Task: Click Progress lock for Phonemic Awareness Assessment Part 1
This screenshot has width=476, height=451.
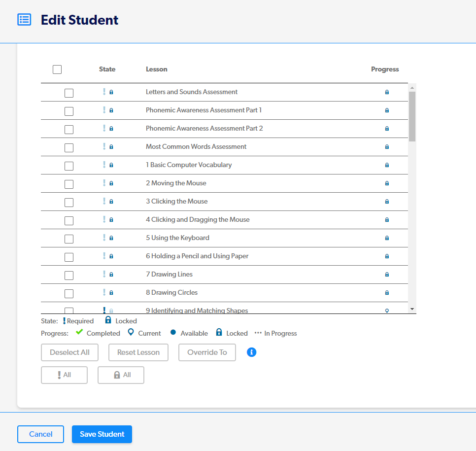Action: [x=387, y=110]
